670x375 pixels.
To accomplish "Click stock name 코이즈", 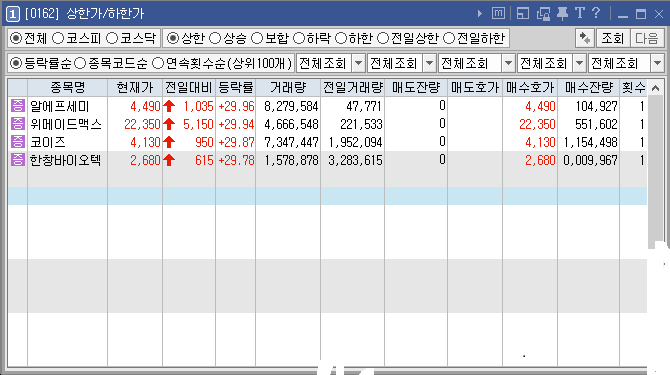I will click(x=47, y=142).
